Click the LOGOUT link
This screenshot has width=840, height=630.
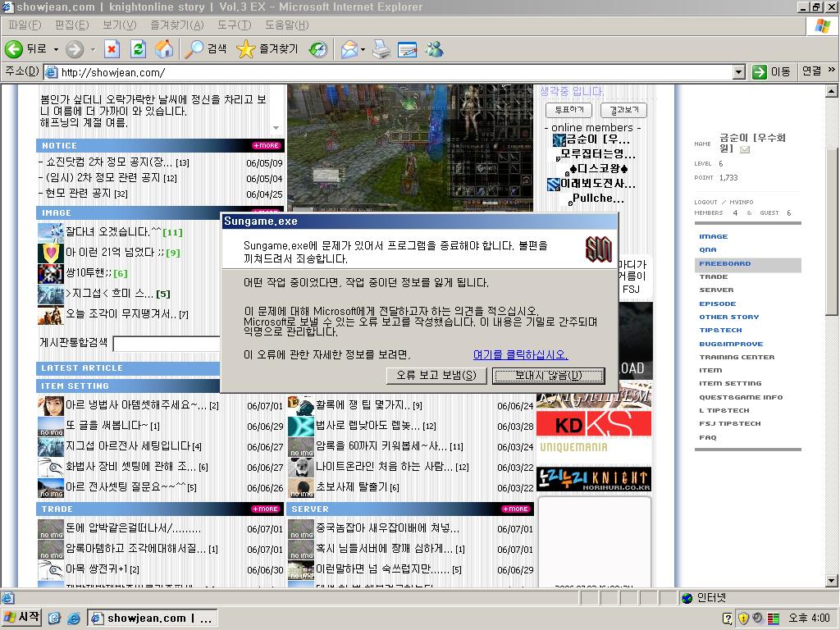[x=705, y=202]
